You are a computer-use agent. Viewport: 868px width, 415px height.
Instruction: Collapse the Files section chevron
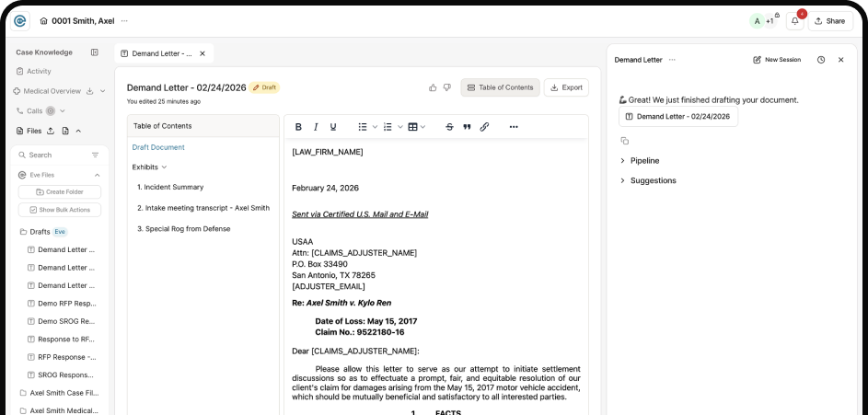78,132
